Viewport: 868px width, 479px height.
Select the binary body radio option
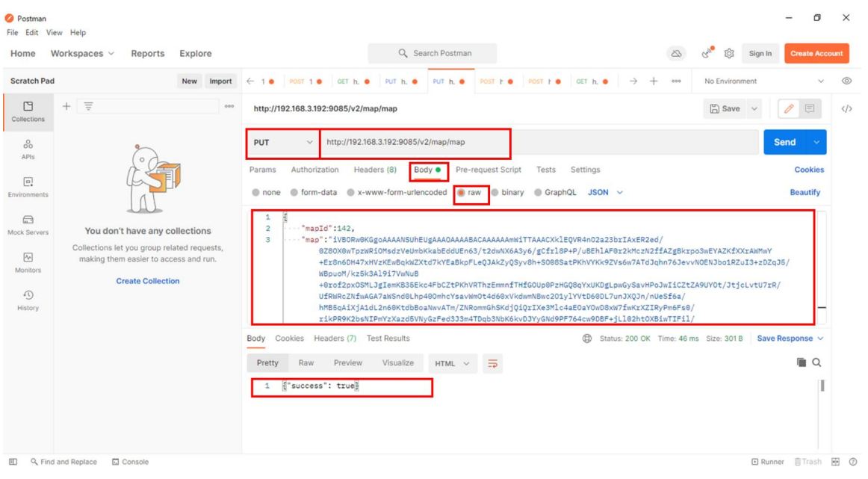[507, 193]
